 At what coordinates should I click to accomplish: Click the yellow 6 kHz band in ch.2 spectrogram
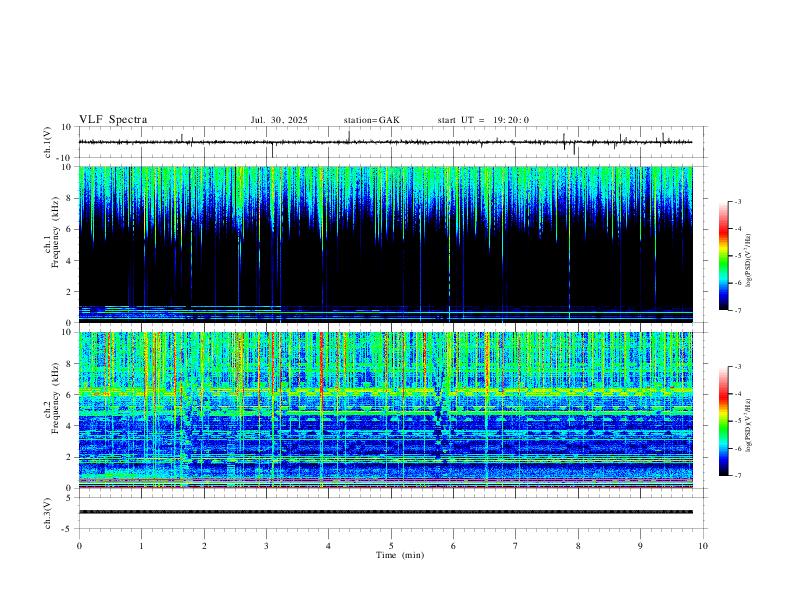(x=385, y=390)
